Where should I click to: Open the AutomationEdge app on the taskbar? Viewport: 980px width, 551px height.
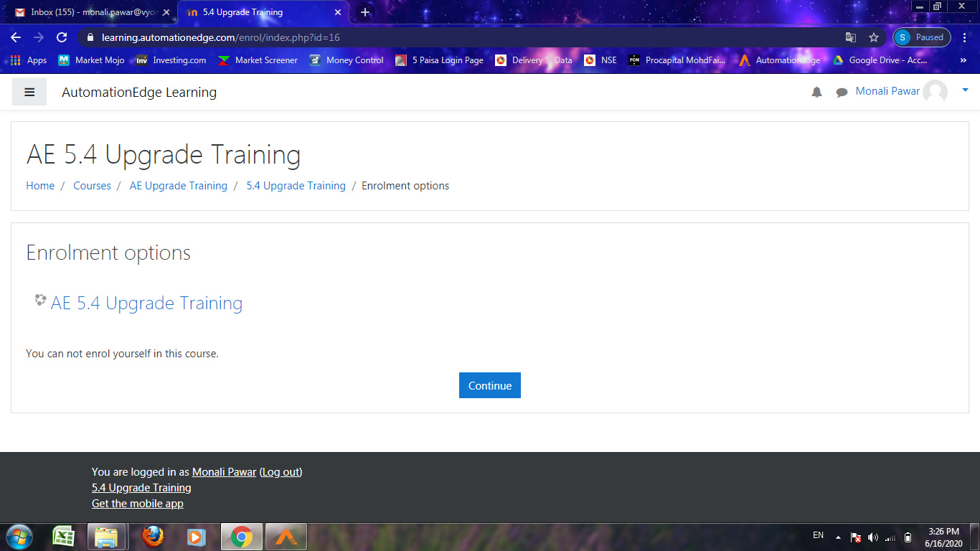point(286,537)
